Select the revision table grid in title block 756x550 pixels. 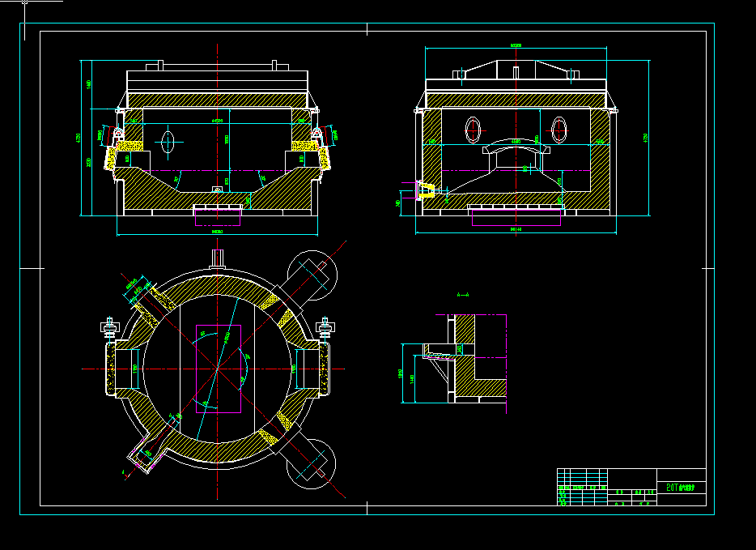[x=583, y=487]
